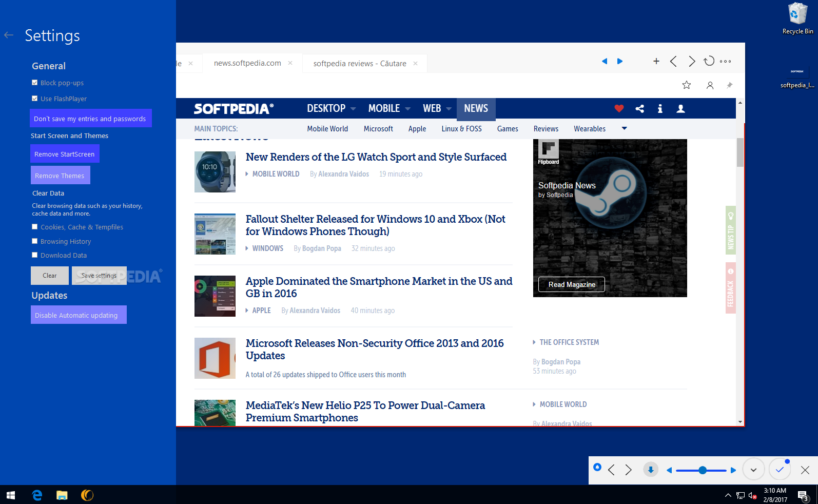The width and height of the screenshot is (818, 504).
Task: Open the Softpedia info icon
Action: [660, 108]
